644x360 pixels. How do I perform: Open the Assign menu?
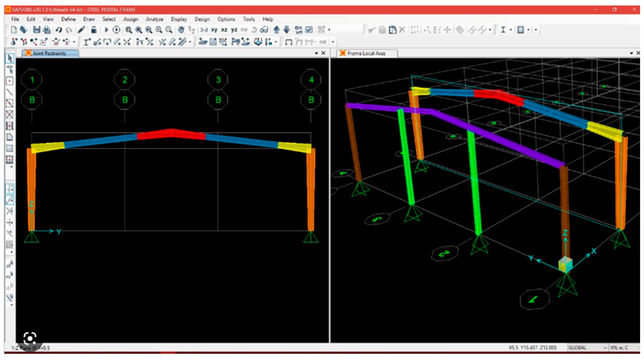coord(130,19)
